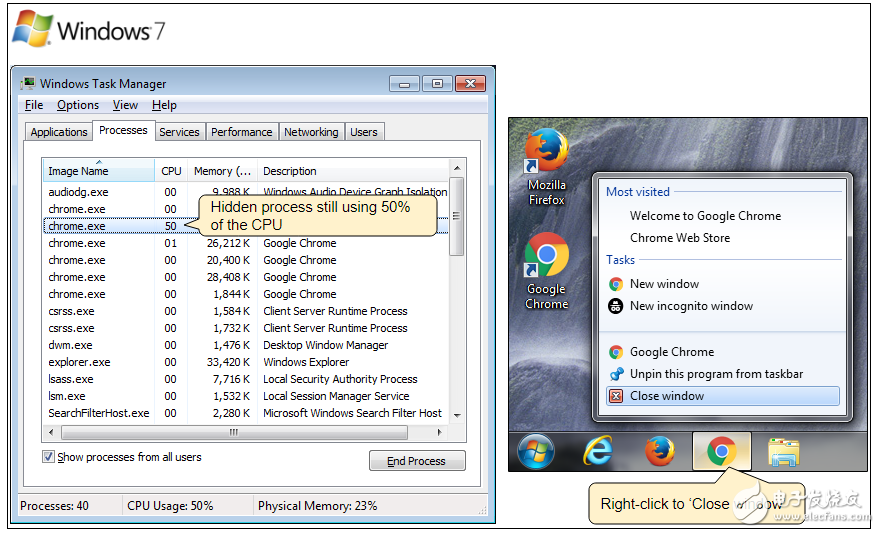
Task: Select the Google Chrome desktop shortcut
Action: point(547,269)
